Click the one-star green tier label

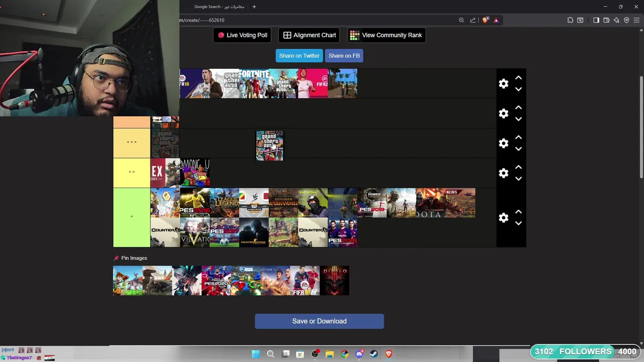132,218
